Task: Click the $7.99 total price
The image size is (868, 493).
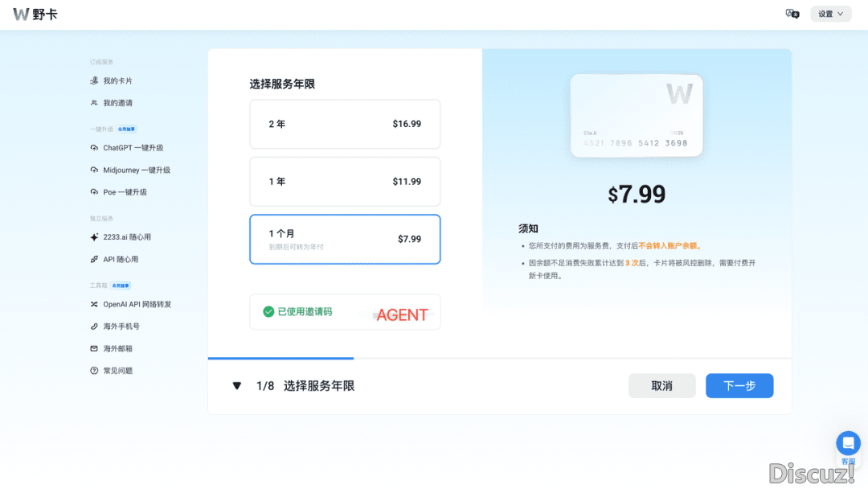Action: (x=637, y=195)
